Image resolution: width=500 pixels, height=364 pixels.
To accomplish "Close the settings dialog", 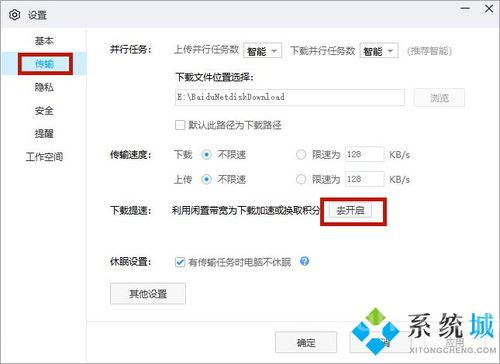I will click(x=489, y=9).
